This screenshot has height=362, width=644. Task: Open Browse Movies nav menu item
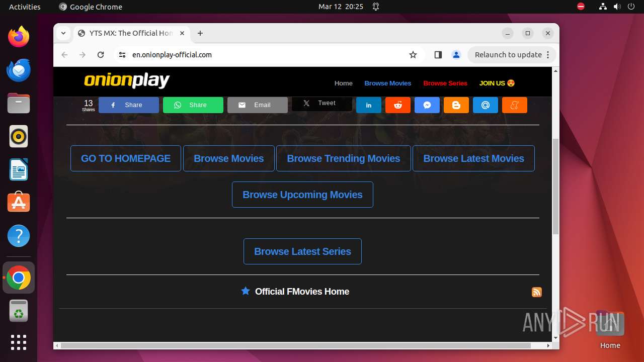[x=388, y=83]
